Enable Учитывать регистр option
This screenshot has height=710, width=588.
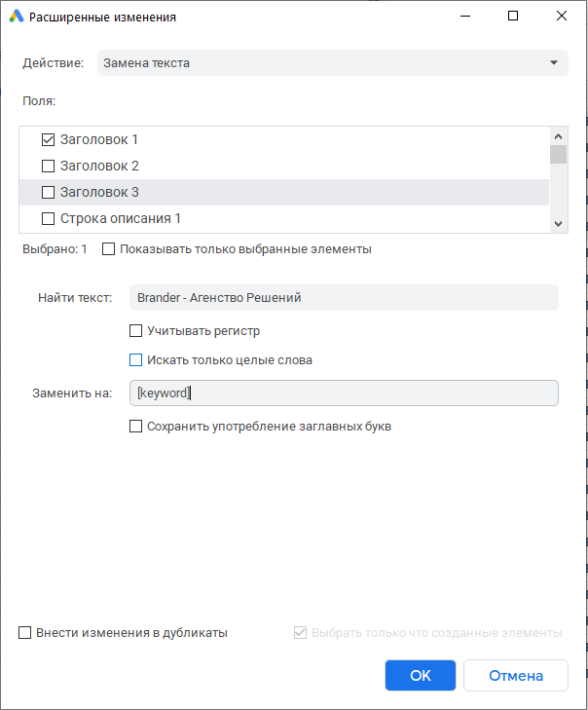[136, 331]
